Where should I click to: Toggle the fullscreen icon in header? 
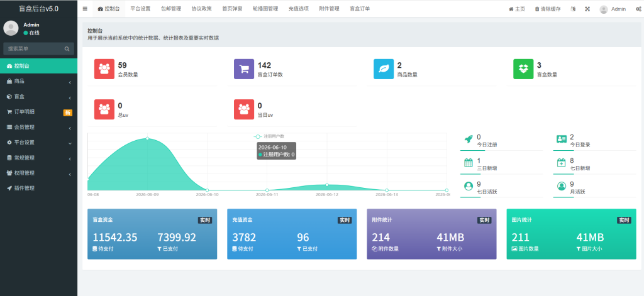click(x=587, y=9)
